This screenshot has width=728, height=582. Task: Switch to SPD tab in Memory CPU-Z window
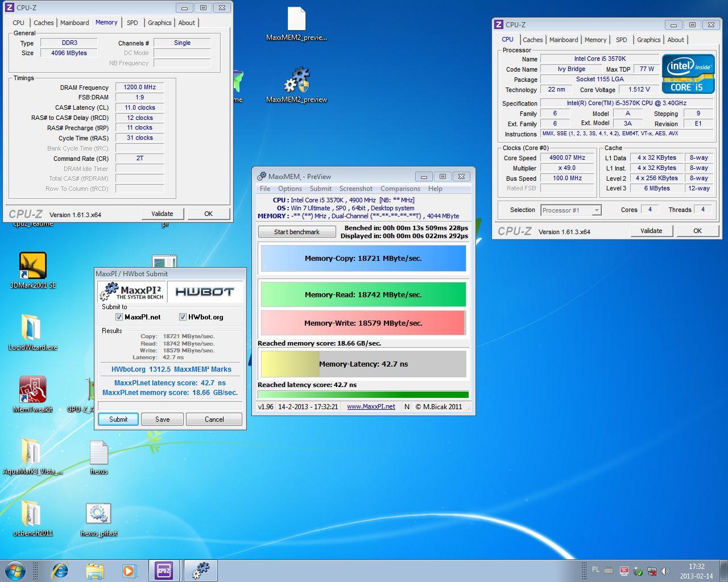tap(133, 23)
